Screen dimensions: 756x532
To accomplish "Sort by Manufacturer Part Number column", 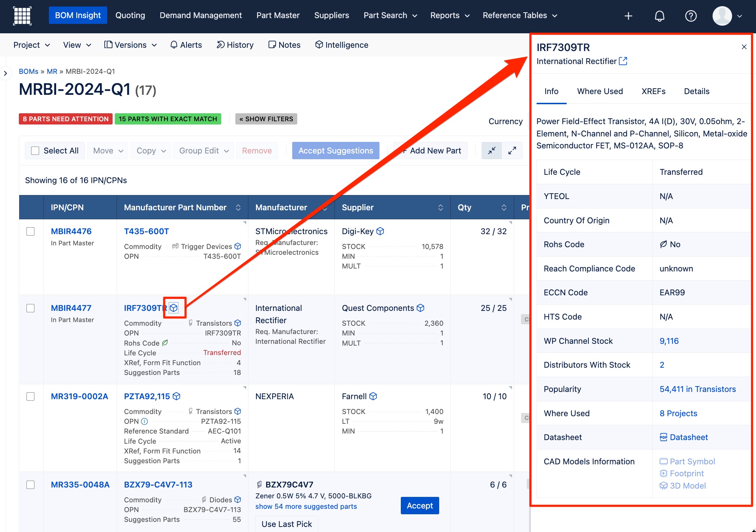I will (238, 207).
